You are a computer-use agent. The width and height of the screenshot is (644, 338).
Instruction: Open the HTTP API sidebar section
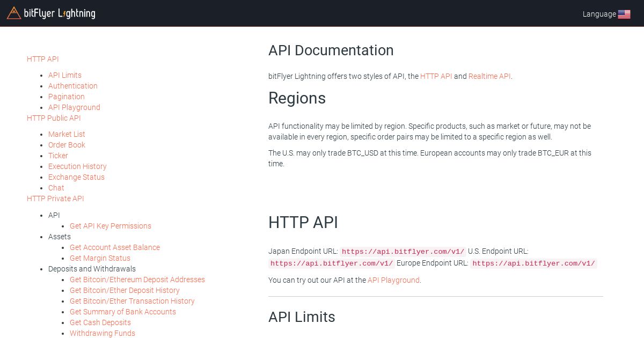tap(43, 59)
